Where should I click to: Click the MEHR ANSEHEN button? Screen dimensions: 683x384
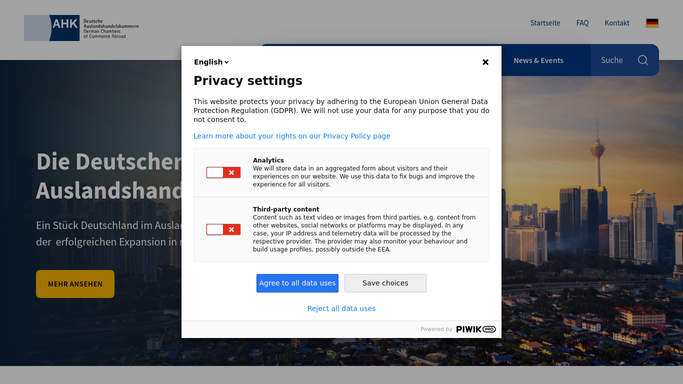click(75, 284)
